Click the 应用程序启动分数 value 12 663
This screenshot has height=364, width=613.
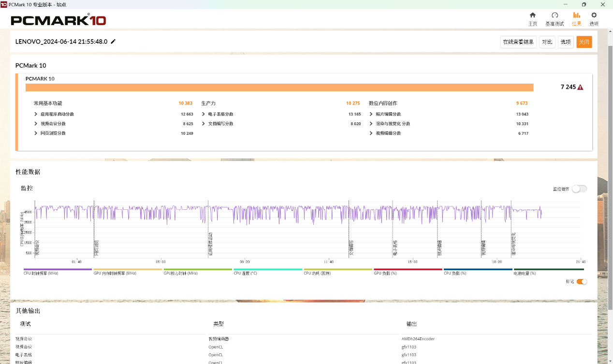[187, 114]
